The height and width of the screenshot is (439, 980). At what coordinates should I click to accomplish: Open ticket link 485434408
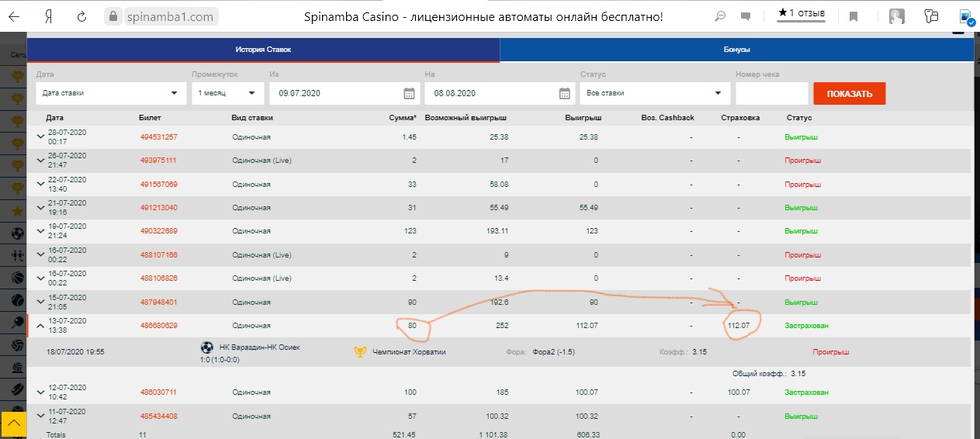pos(159,417)
